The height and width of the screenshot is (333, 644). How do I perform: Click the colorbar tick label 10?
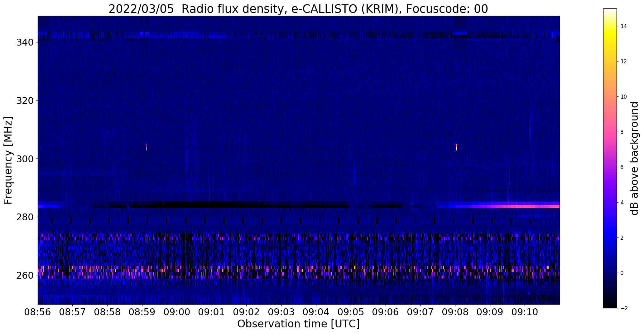pos(624,97)
